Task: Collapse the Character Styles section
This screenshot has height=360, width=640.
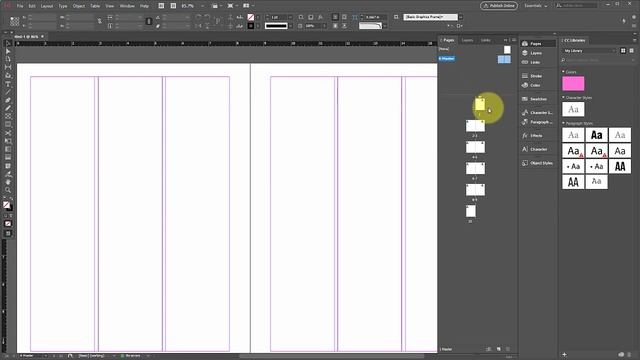Action: [563, 98]
